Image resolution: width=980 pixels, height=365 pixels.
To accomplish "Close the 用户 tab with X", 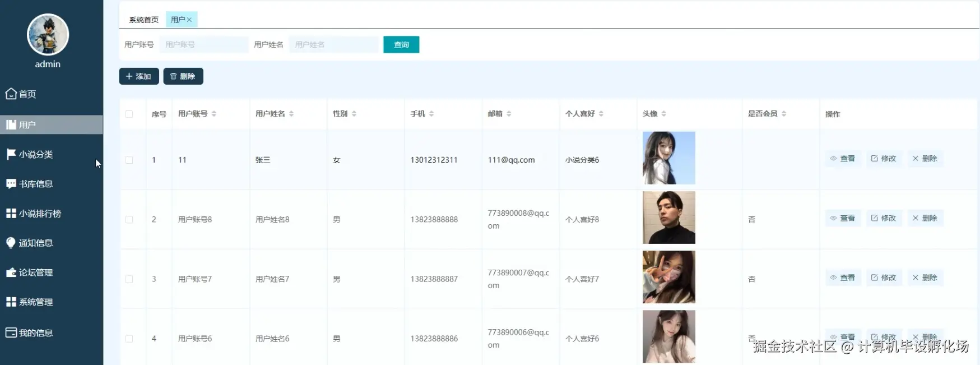I will pyautogui.click(x=189, y=20).
